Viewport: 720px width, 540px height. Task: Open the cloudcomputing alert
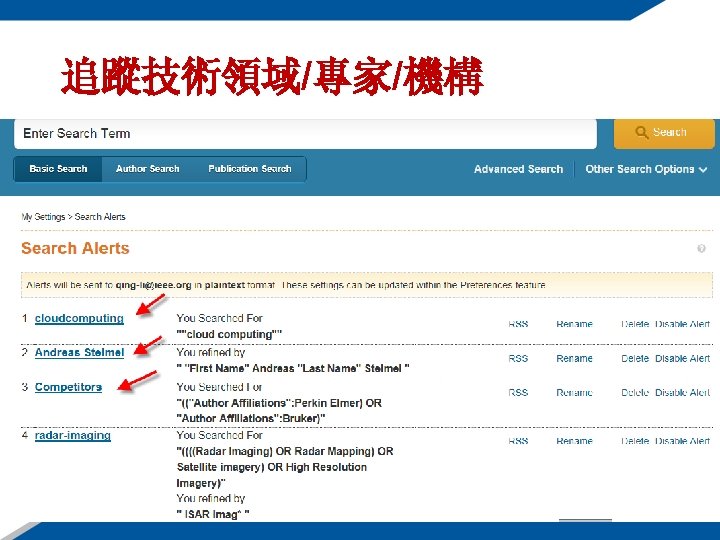(79, 318)
